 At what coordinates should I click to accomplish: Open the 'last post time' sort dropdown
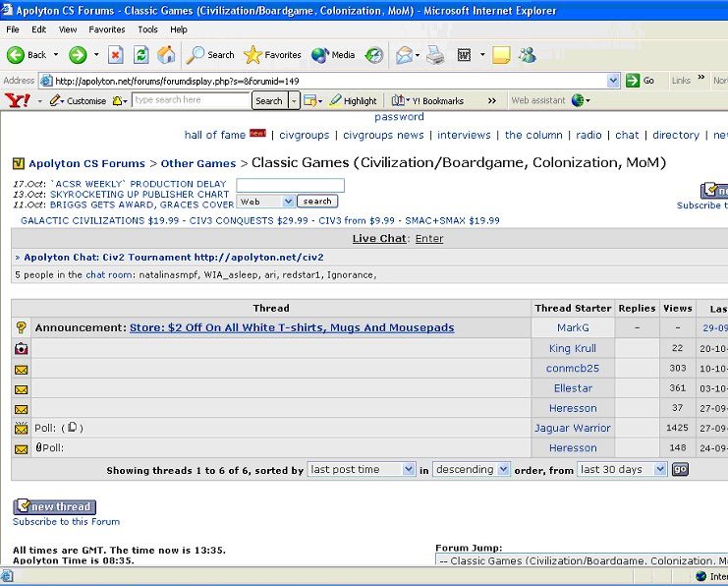362,470
